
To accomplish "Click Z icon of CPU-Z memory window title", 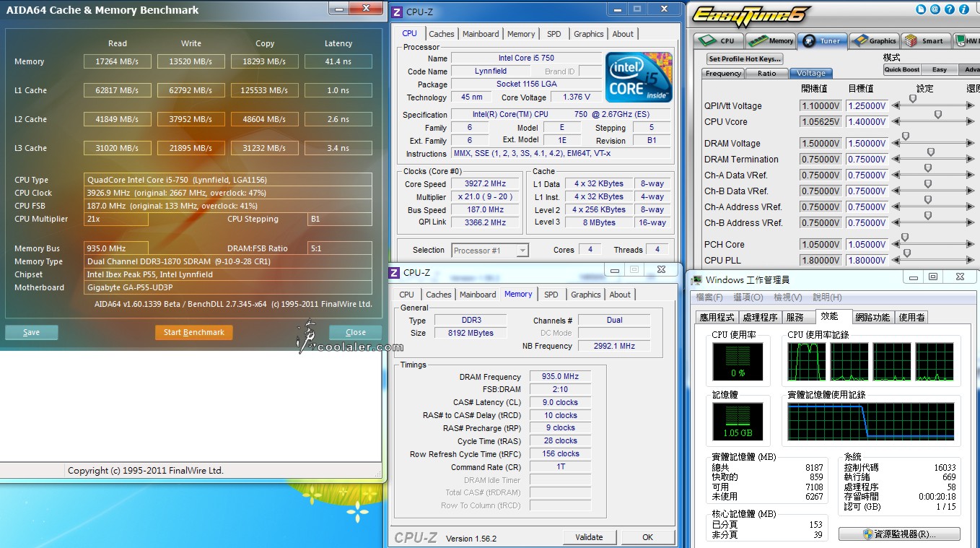I will coord(394,272).
